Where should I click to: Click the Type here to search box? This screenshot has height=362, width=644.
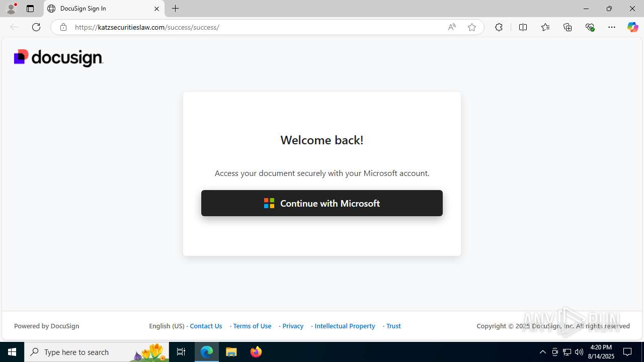(97, 352)
